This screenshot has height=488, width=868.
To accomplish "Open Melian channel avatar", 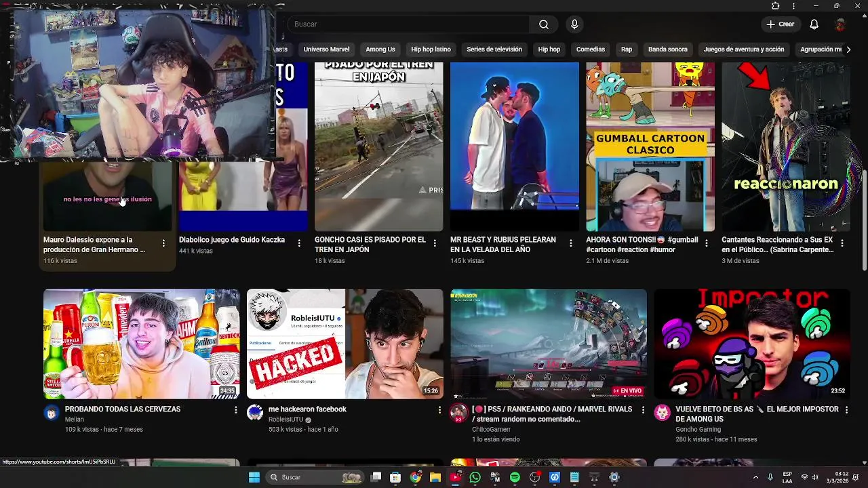I will [x=52, y=413].
